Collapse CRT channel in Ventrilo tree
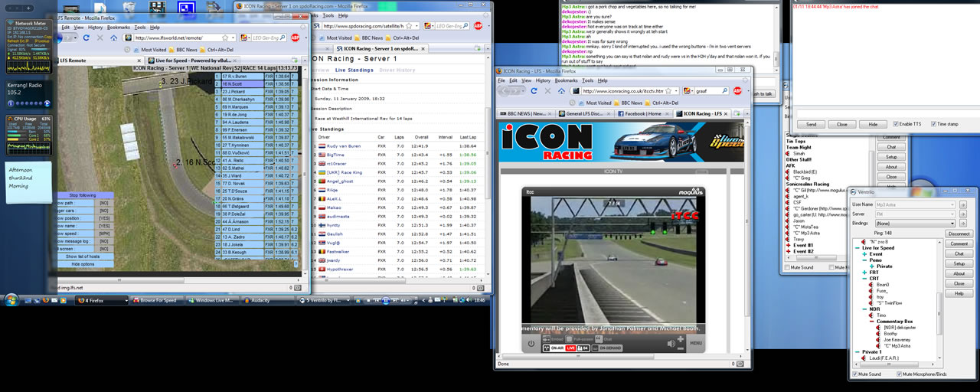This screenshot has height=392, width=980. [864, 278]
